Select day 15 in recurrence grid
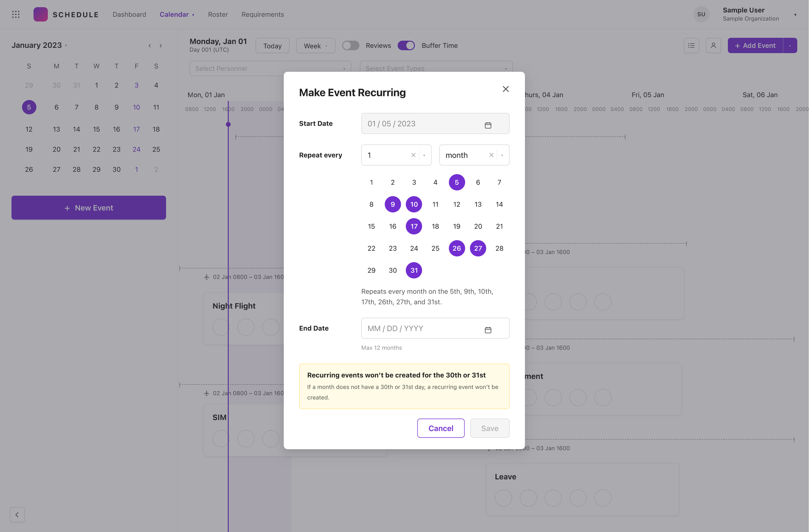This screenshot has height=532, width=809. (x=371, y=226)
